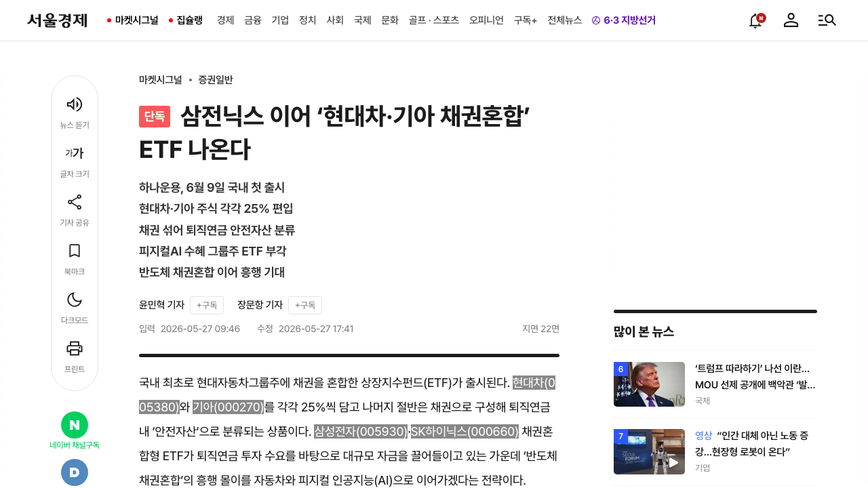Open the 골프·스포츠 section
Screen dimensions: 868x488
pyautogui.click(x=434, y=20)
